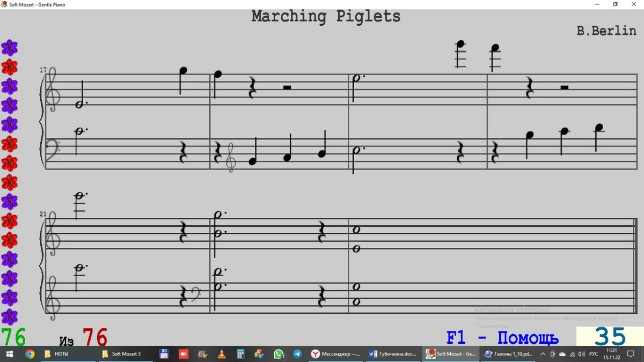
Task: Launch the Calculator from the taskbar
Action: [x=240, y=354]
